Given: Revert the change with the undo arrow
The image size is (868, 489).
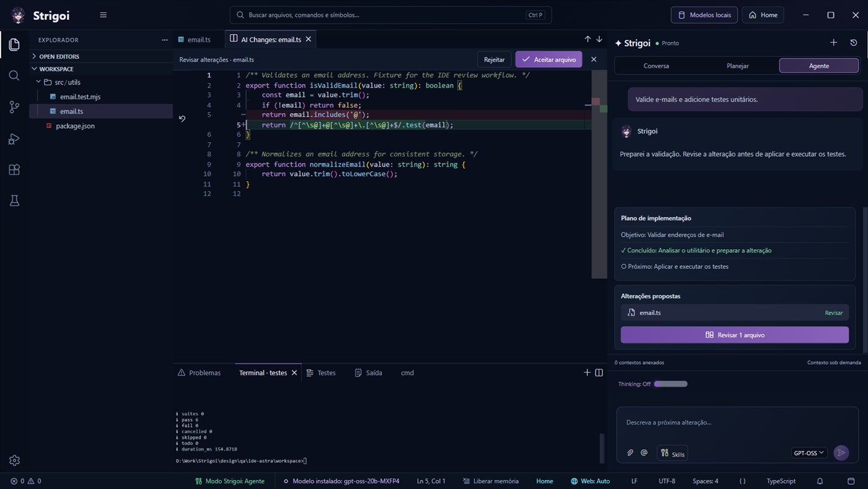Looking at the screenshot, I should pyautogui.click(x=182, y=118).
